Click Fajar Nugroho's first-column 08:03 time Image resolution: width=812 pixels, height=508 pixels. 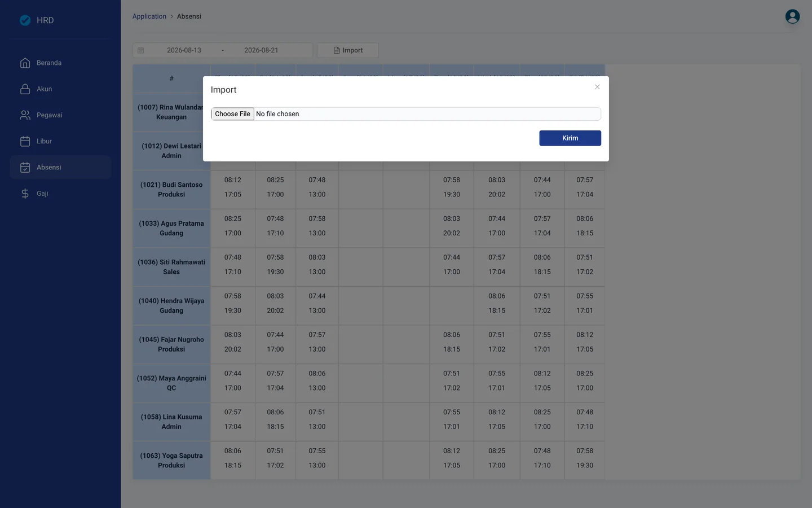(x=233, y=335)
